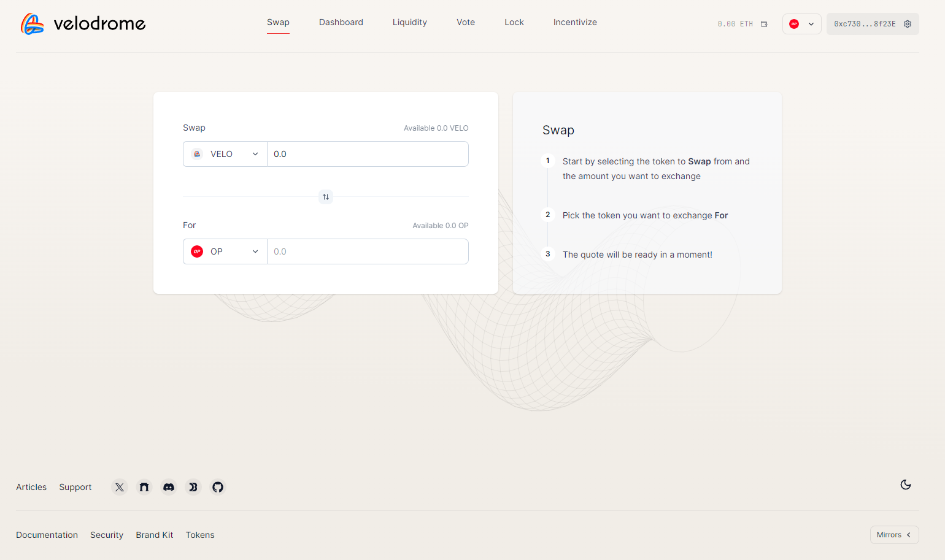Image resolution: width=945 pixels, height=560 pixels.
Task: Navigate to the Lock tab
Action: click(514, 22)
